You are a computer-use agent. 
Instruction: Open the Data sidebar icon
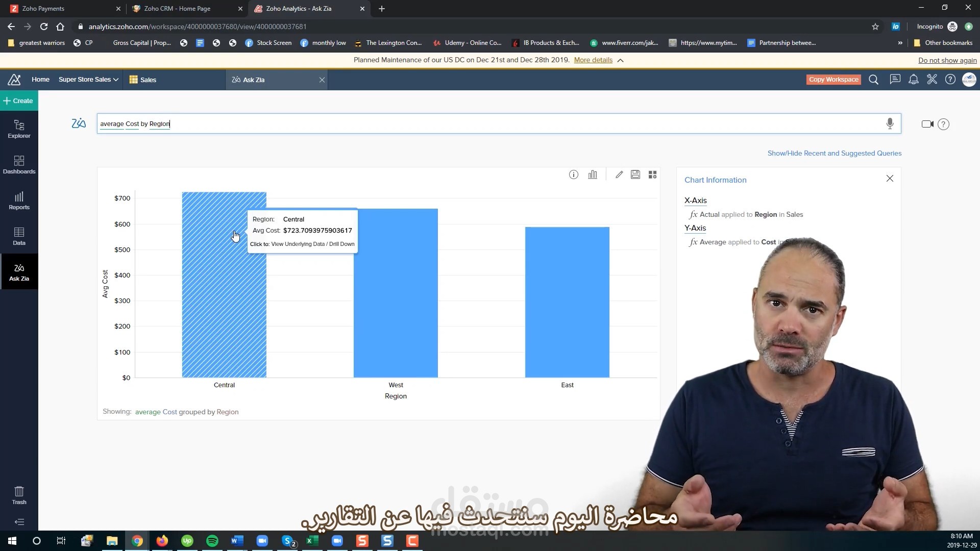click(x=19, y=236)
